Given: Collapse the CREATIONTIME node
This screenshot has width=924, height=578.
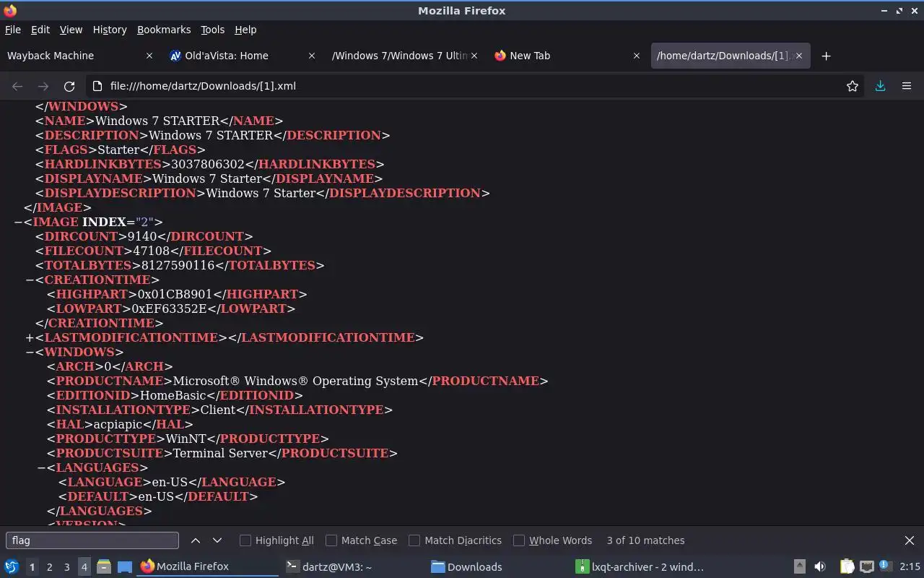Looking at the screenshot, I should point(30,280).
